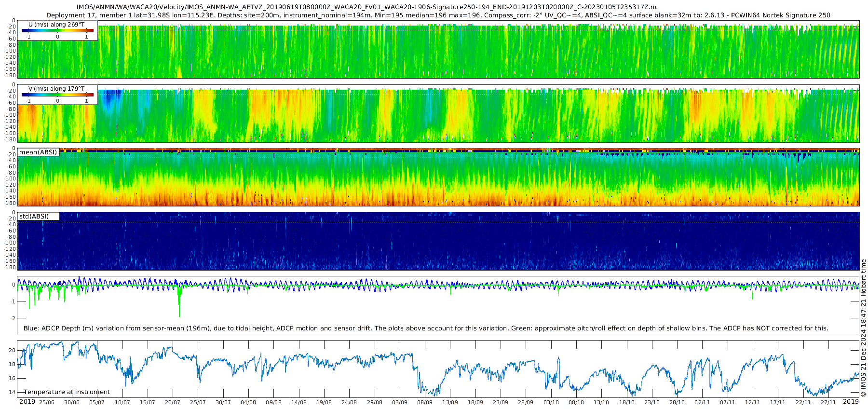Click the 12/11 date tick

click(753, 402)
